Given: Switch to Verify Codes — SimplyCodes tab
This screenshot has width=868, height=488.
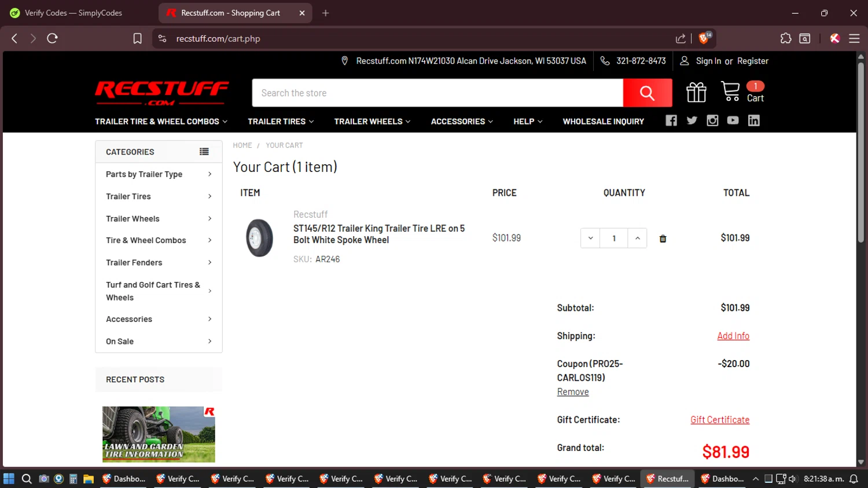Looking at the screenshot, I should tap(73, 13).
